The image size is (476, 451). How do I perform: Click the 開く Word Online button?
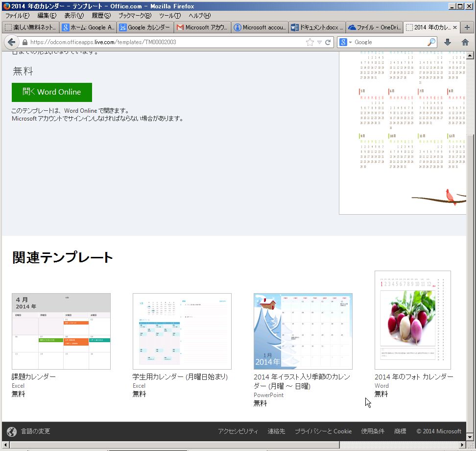coord(52,92)
